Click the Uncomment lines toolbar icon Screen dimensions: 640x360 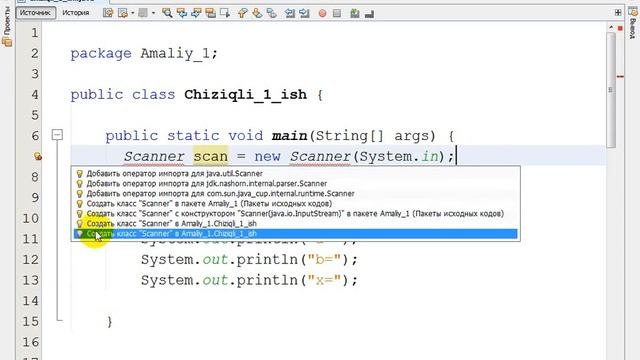tap(369, 14)
